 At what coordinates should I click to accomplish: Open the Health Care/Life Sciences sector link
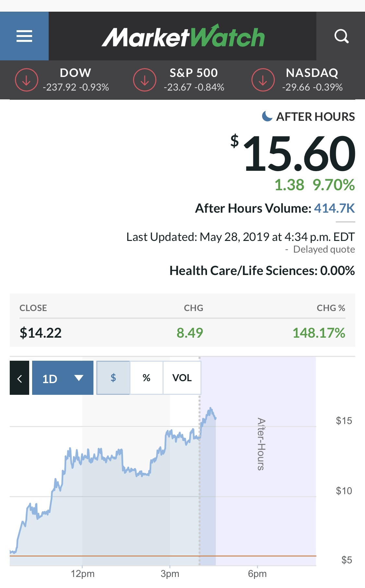pos(262,271)
